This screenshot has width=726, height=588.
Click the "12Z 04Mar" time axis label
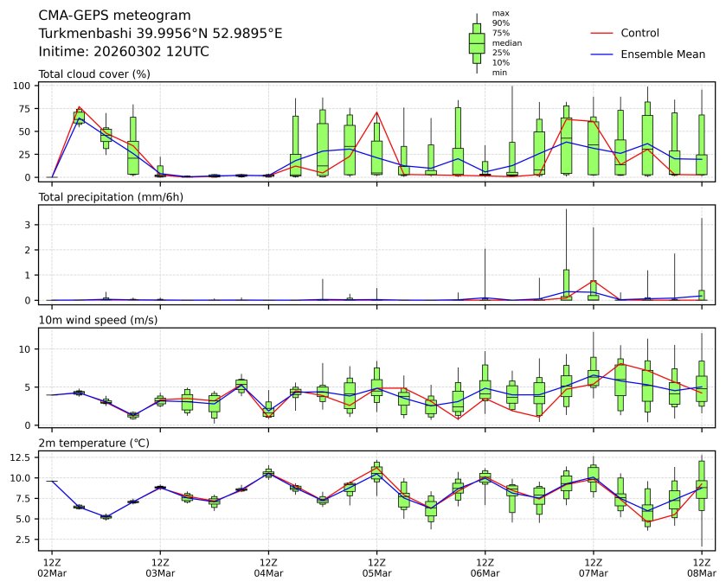coord(268,568)
